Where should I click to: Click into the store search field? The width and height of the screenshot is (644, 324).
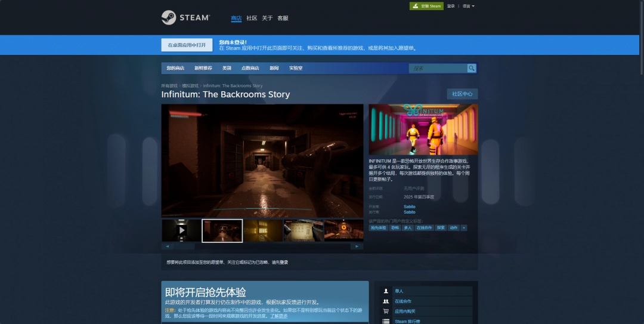[x=438, y=69]
